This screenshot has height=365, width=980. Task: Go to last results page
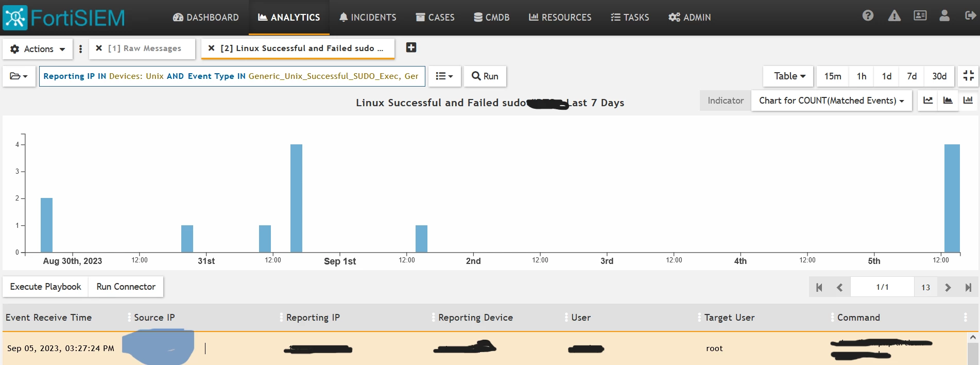pos(968,287)
